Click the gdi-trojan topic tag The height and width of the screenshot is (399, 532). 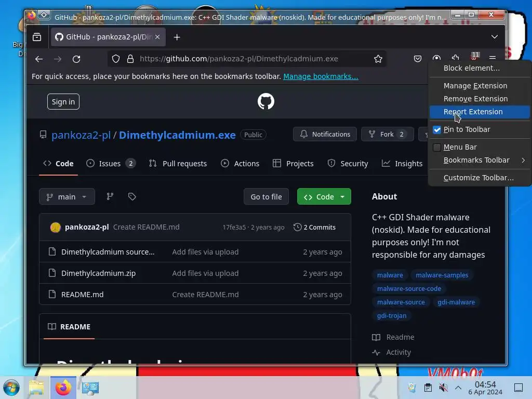click(x=392, y=315)
